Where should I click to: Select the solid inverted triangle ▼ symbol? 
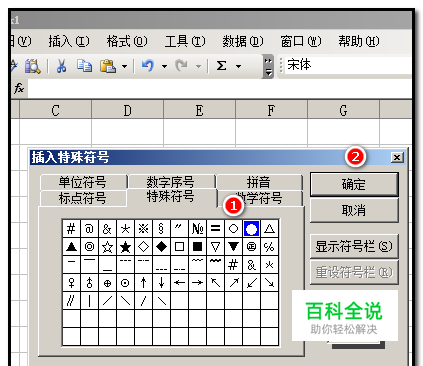point(233,247)
